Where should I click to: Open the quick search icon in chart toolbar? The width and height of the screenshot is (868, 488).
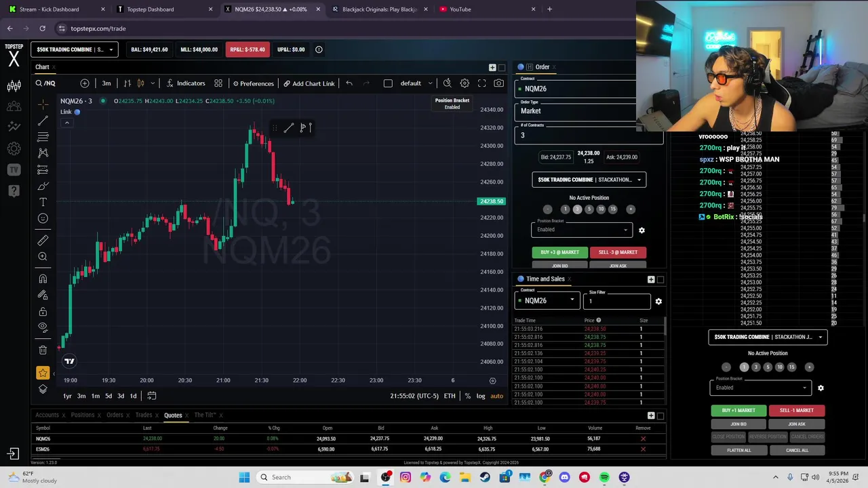tap(447, 83)
